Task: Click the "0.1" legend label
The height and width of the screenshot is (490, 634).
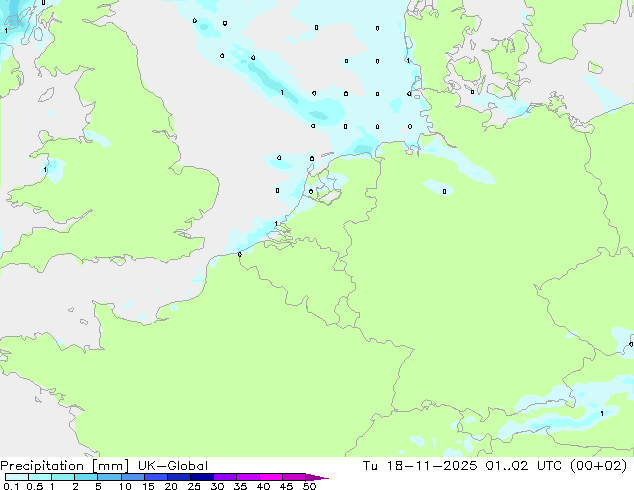Action: click(x=11, y=486)
